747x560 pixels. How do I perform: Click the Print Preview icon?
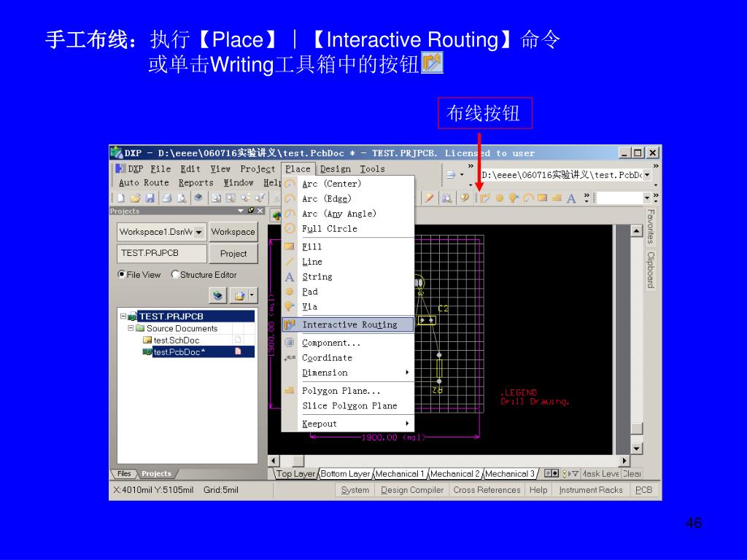pyautogui.click(x=182, y=198)
